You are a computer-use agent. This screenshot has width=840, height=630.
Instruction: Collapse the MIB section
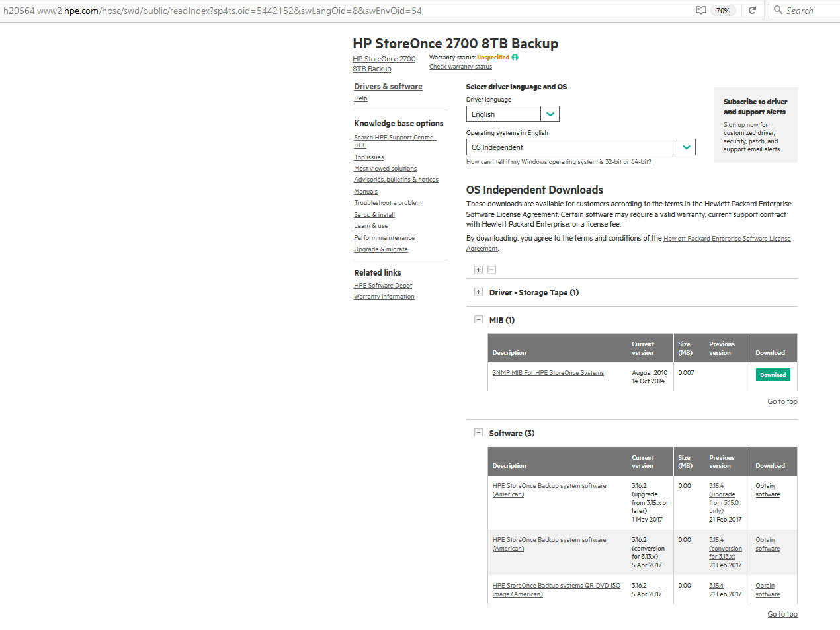tap(478, 319)
